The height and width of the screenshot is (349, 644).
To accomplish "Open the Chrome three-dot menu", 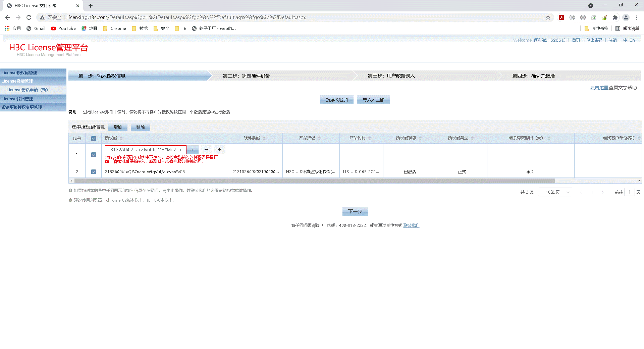I will pos(637,17).
